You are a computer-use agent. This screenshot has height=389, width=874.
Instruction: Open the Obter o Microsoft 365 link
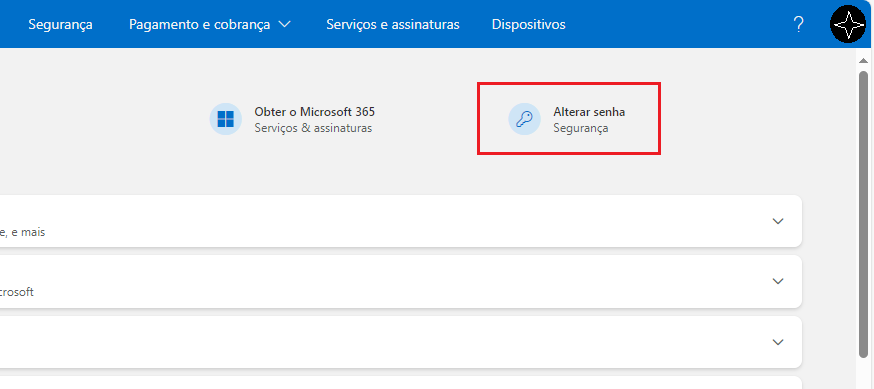tap(314, 112)
